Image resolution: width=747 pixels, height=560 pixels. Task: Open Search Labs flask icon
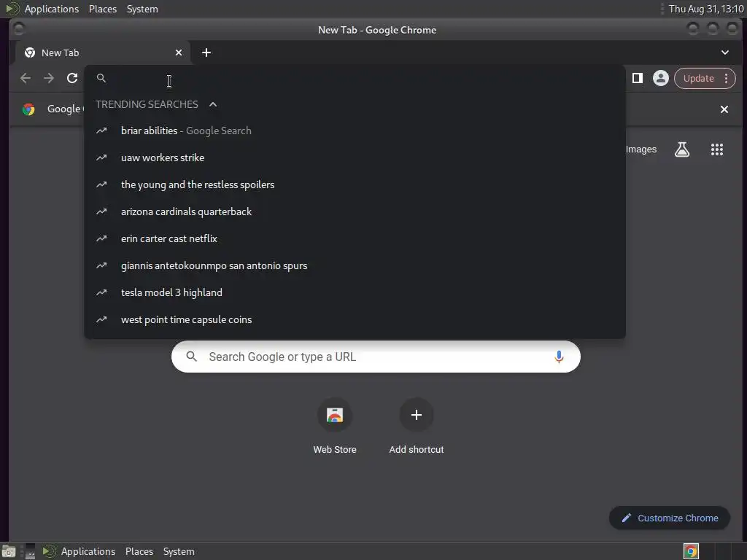(x=682, y=149)
